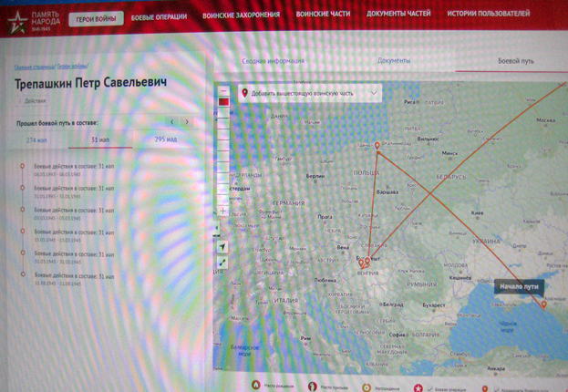
Task: Zoom in with the map plus button
Action: pos(222,211)
